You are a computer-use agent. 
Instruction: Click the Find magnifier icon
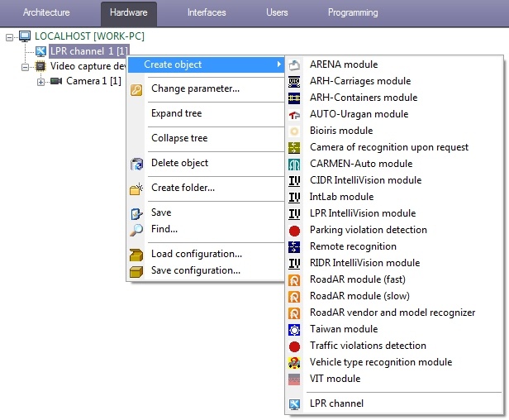tap(137, 229)
